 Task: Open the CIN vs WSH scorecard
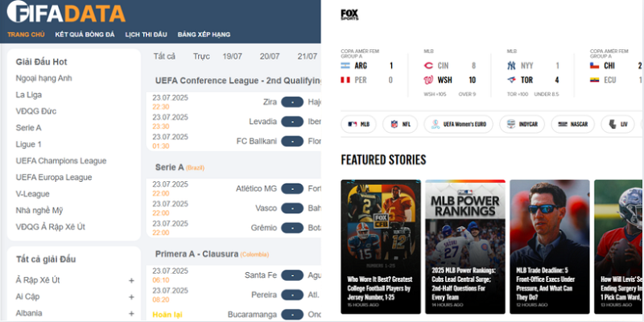point(450,72)
